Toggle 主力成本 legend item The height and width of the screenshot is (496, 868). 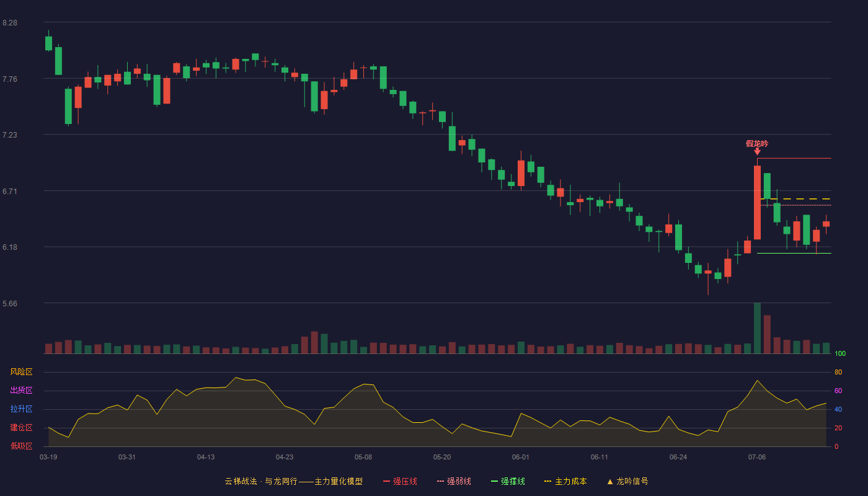565,481
